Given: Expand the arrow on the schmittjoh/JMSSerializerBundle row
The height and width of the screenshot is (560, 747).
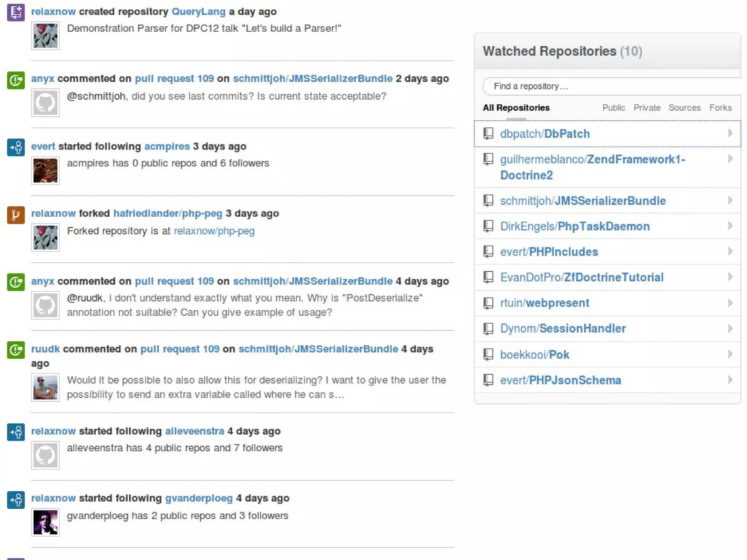Looking at the screenshot, I should click(730, 200).
